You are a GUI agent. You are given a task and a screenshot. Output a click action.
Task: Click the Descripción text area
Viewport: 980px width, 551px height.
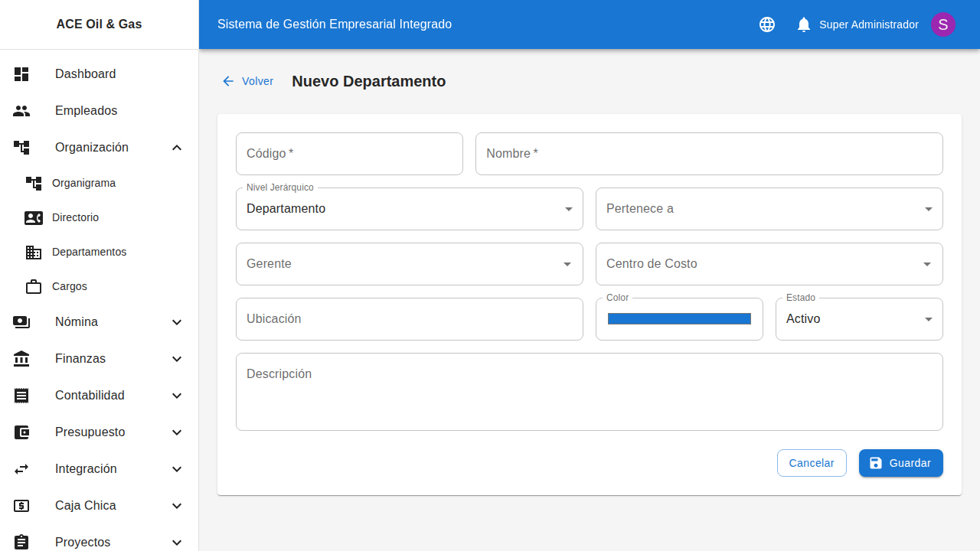[589, 391]
